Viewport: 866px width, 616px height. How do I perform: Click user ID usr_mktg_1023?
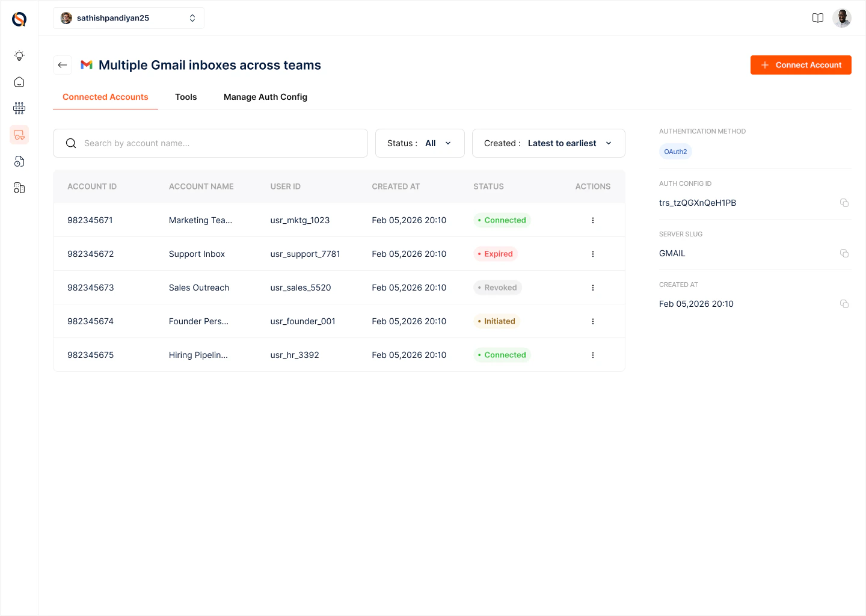[x=300, y=220]
